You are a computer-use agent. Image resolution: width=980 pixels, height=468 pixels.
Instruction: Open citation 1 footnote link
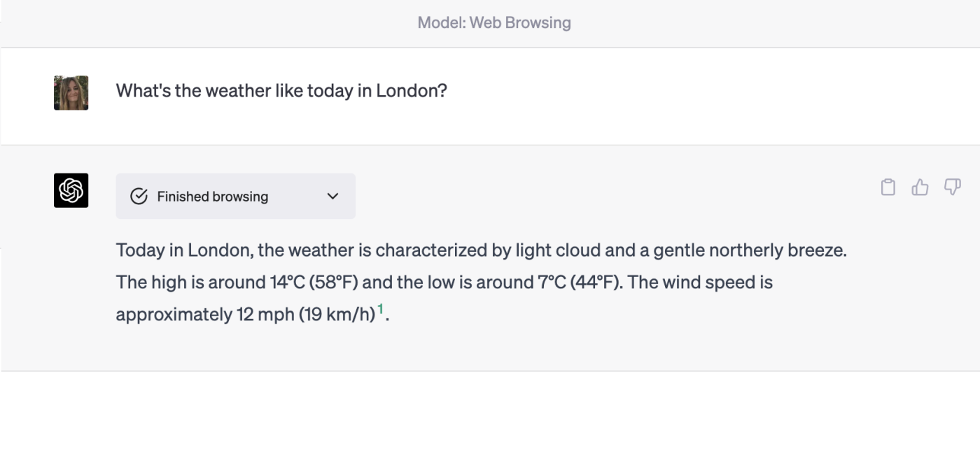click(x=381, y=309)
